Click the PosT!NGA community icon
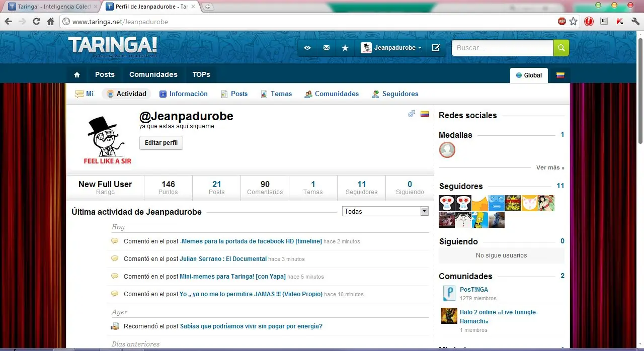The image size is (644, 351). click(x=449, y=293)
